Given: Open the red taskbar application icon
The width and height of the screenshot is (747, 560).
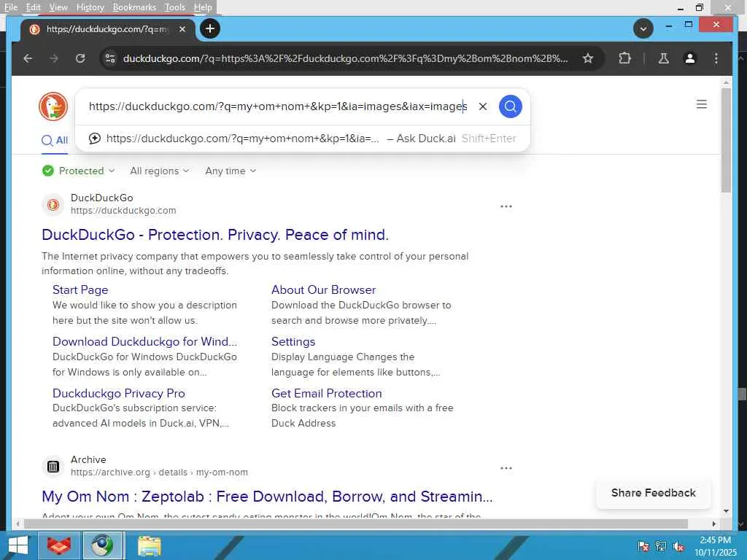Looking at the screenshot, I should [x=59, y=545].
